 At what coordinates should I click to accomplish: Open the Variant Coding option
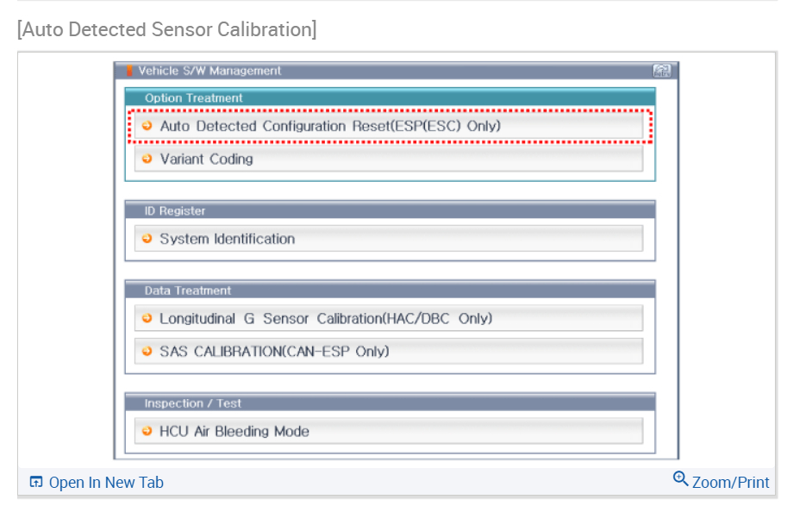207,159
